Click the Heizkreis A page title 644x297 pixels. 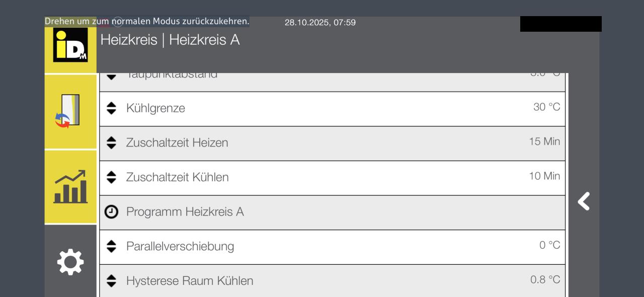click(x=170, y=40)
